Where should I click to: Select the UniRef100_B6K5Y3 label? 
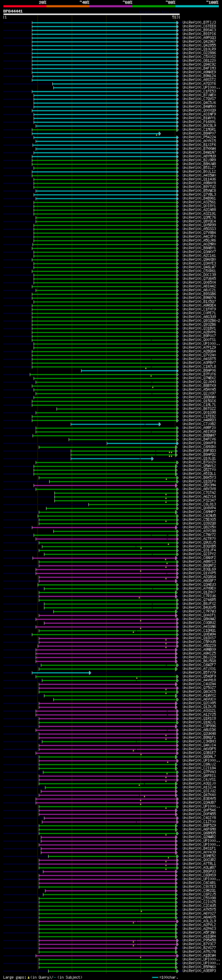tap(199, 477)
